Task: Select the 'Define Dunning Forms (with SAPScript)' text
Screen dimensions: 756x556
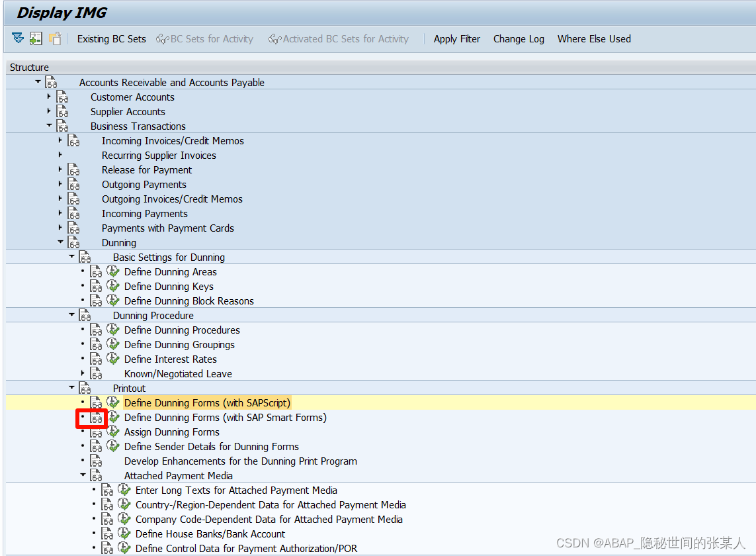Action: coord(207,402)
